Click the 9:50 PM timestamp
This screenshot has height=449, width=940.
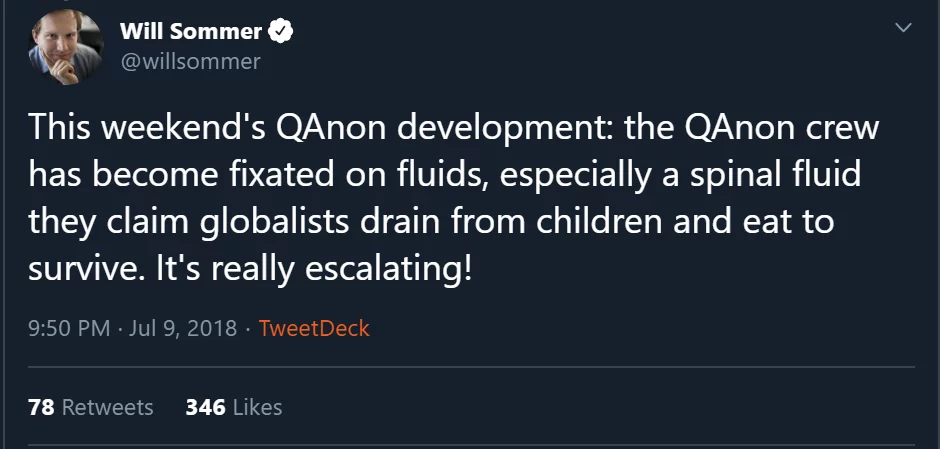69,328
